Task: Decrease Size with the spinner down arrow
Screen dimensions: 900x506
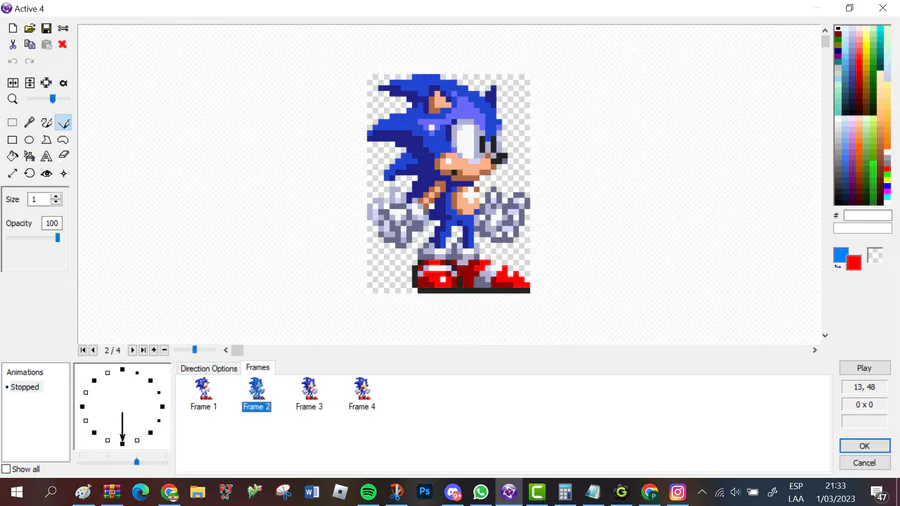Action: coord(56,202)
